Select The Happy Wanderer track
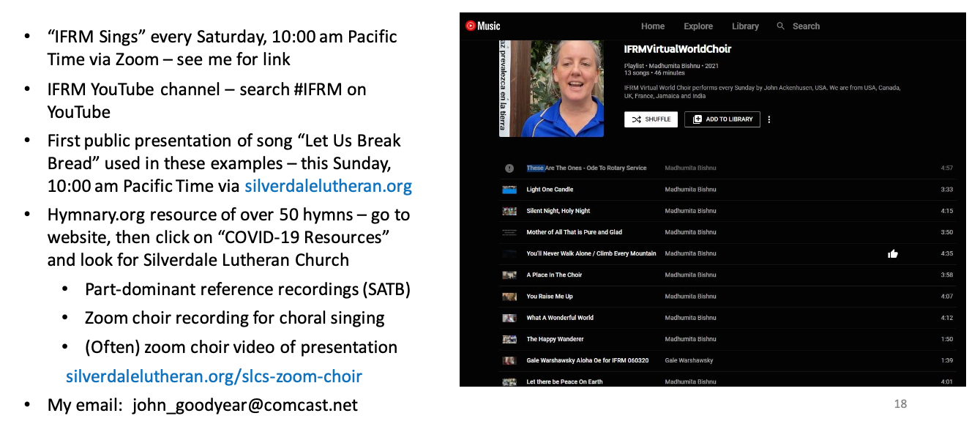The width and height of the screenshot is (980, 424). [x=555, y=339]
